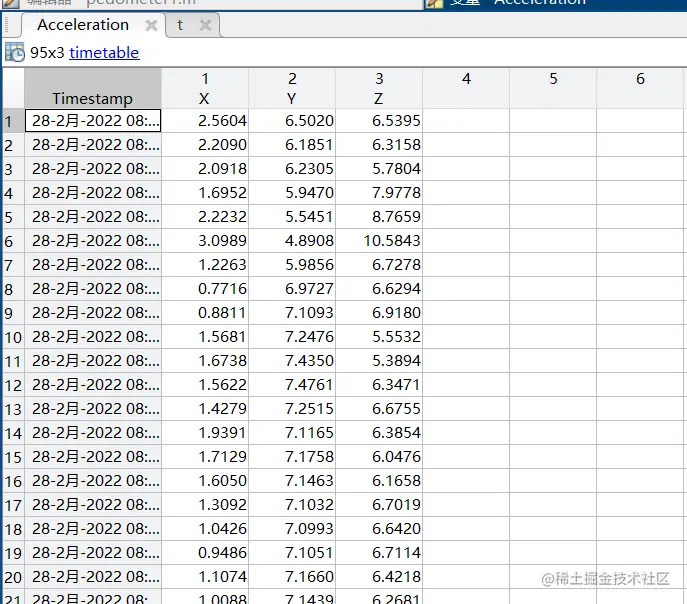Select empty column 4 header
This screenshot has height=604, width=687.
click(x=466, y=89)
